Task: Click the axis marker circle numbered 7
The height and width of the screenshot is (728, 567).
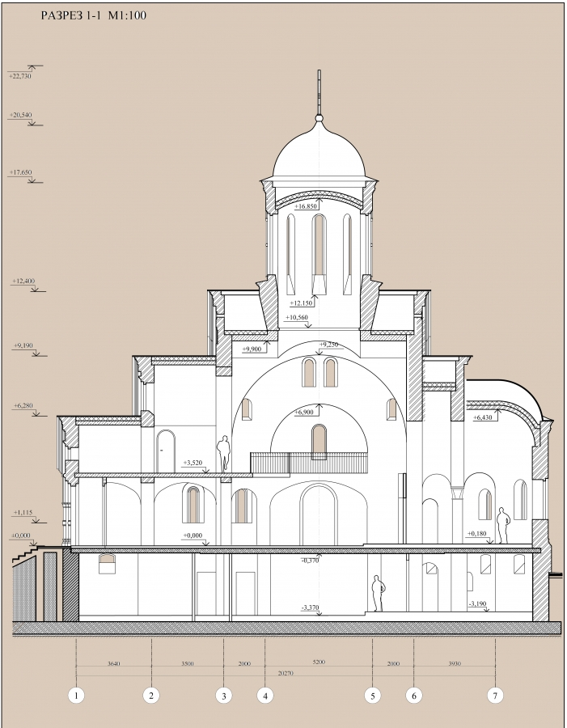Action: click(x=495, y=695)
